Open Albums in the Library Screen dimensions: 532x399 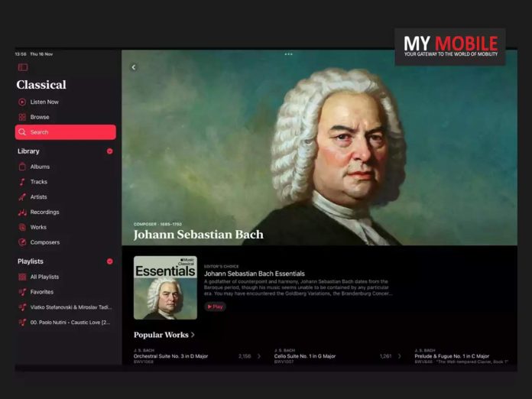point(40,167)
